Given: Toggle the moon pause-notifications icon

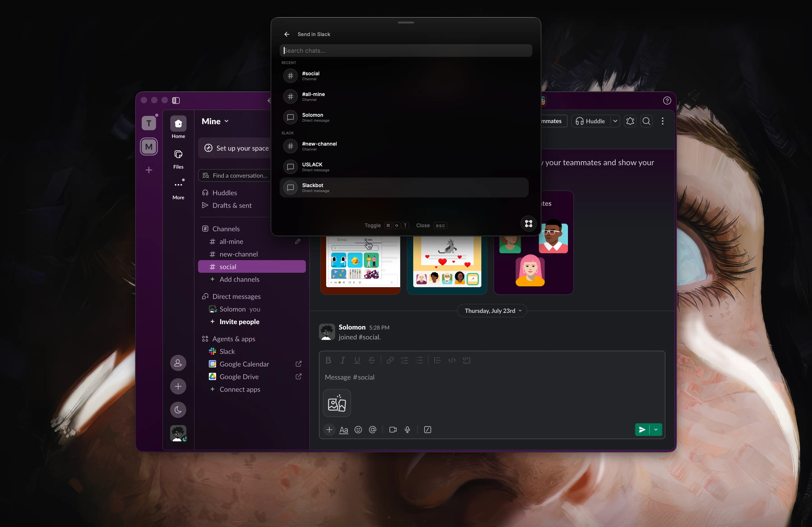Looking at the screenshot, I should click(x=178, y=410).
